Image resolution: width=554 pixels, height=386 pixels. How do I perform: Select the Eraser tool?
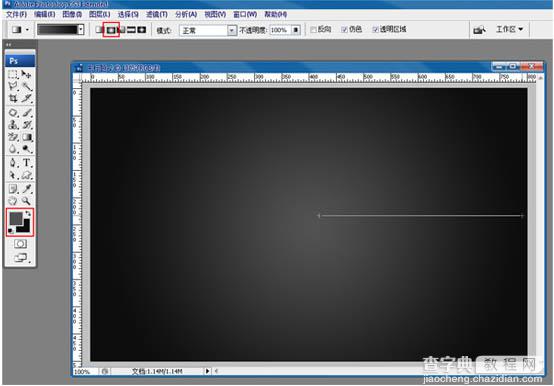pos(13,137)
